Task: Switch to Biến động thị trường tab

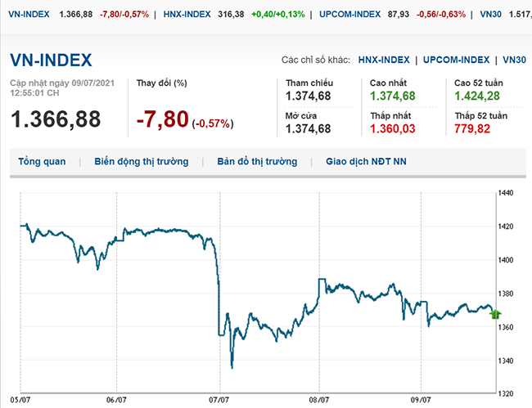Action: (x=141, y=162)
